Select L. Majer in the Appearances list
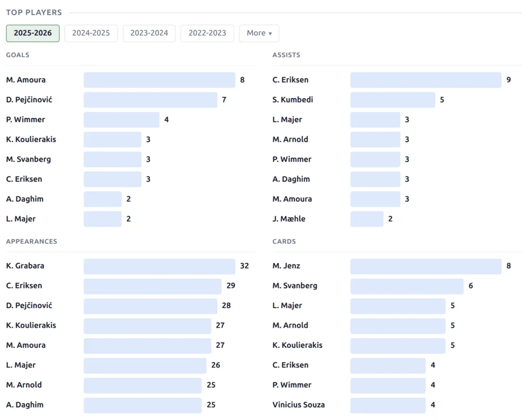Image resolution: width=528 pixels, height=420 pixels. click(x=21, y=365)
